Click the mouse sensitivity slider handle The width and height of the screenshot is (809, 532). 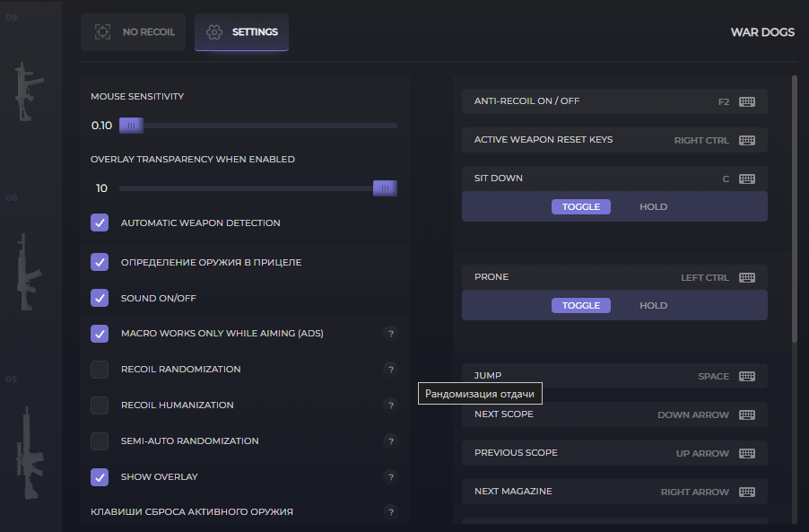[x=132, y=126]
